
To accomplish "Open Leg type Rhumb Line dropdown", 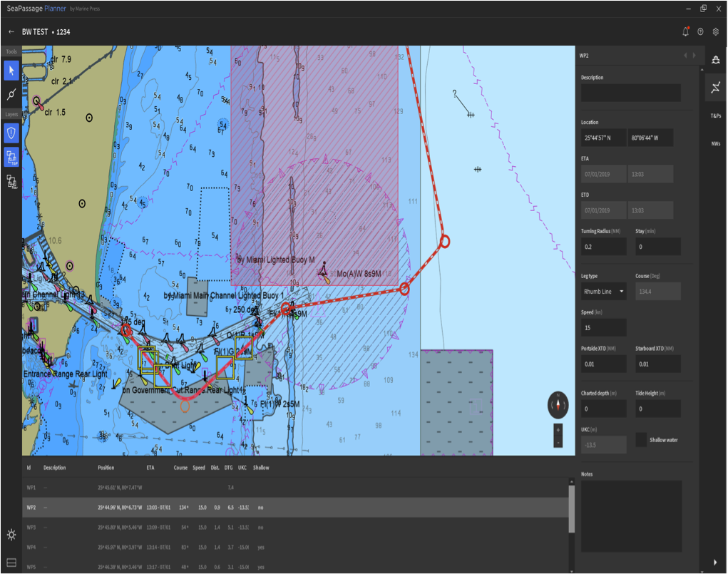I will [x=603, y=292].
